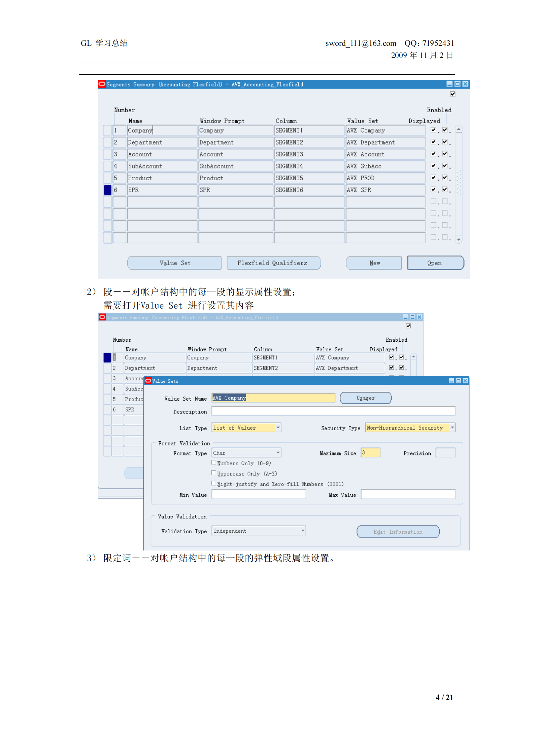
Task: Toggle the checkbox below top window's title bar
Action: 453,94
